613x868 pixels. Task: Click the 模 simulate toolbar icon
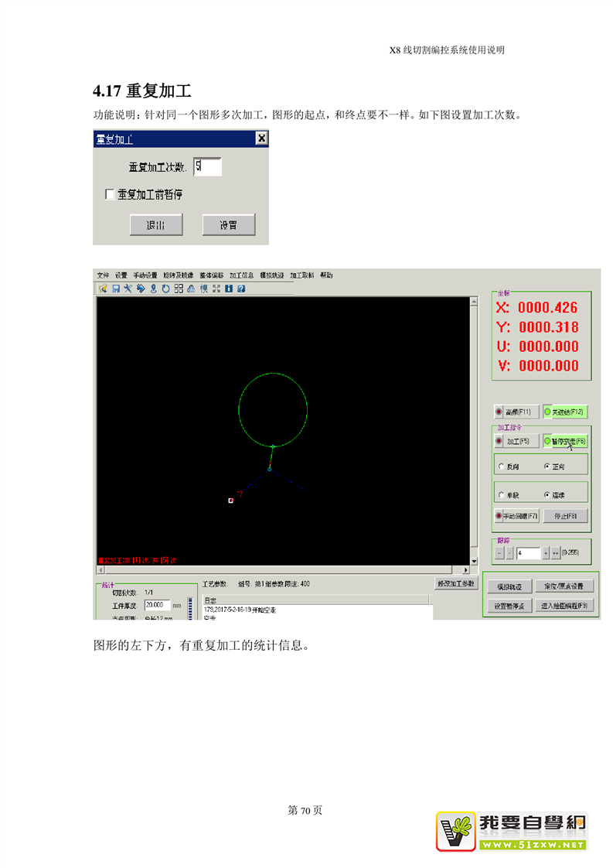click(x=204, y=289)
